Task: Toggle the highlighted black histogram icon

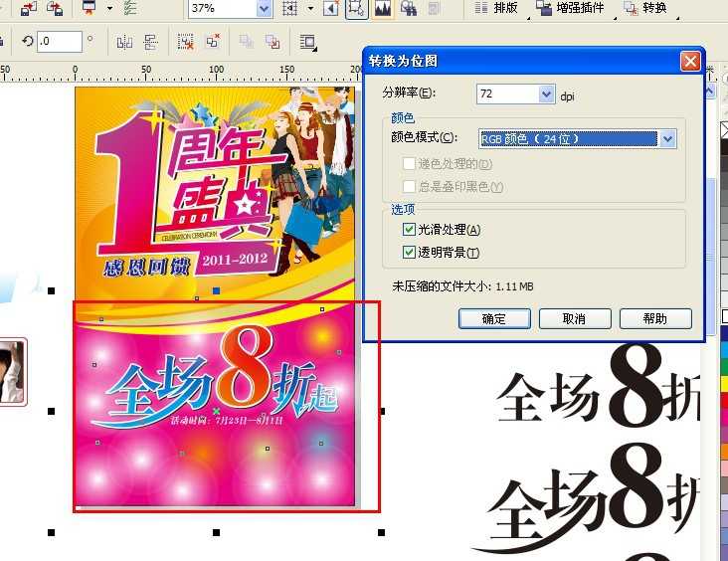Action: pos(383,8)
